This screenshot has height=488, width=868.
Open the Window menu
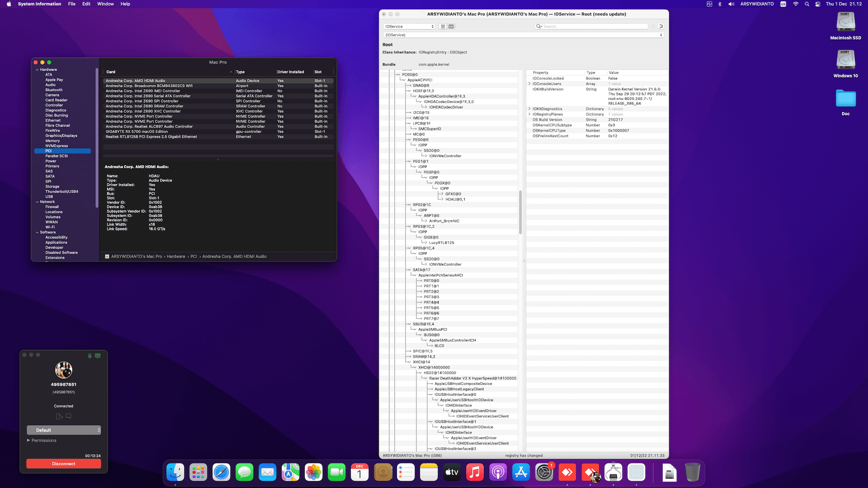click(x=105, y=4)
